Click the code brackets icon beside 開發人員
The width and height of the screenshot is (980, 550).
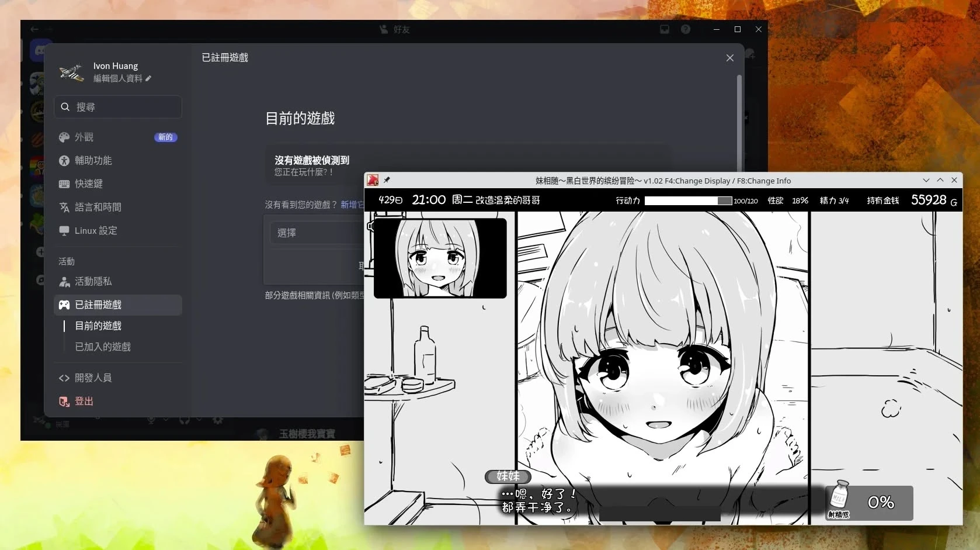(x=64, y=378)
